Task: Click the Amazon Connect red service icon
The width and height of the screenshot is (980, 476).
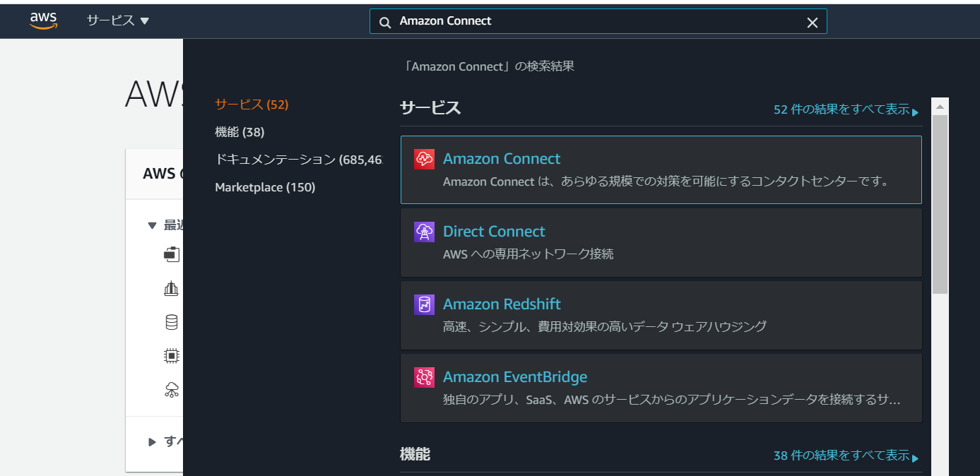Action: [424, 159]
